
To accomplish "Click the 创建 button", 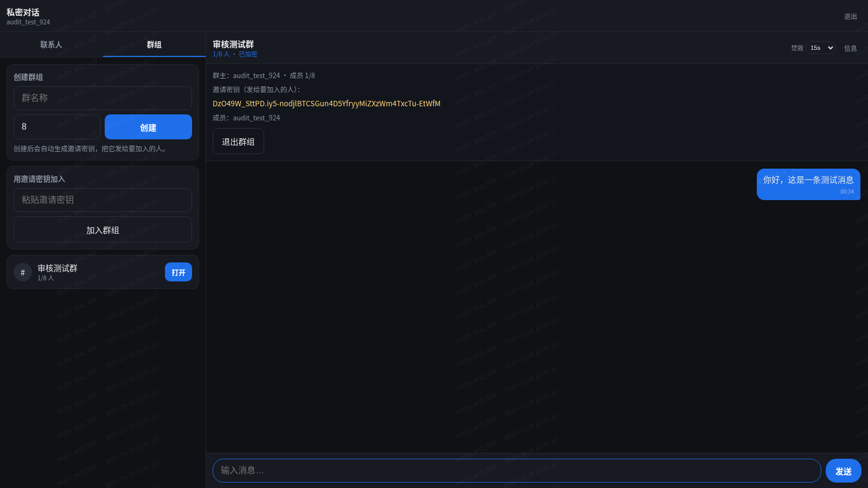I will pos(148,127).
